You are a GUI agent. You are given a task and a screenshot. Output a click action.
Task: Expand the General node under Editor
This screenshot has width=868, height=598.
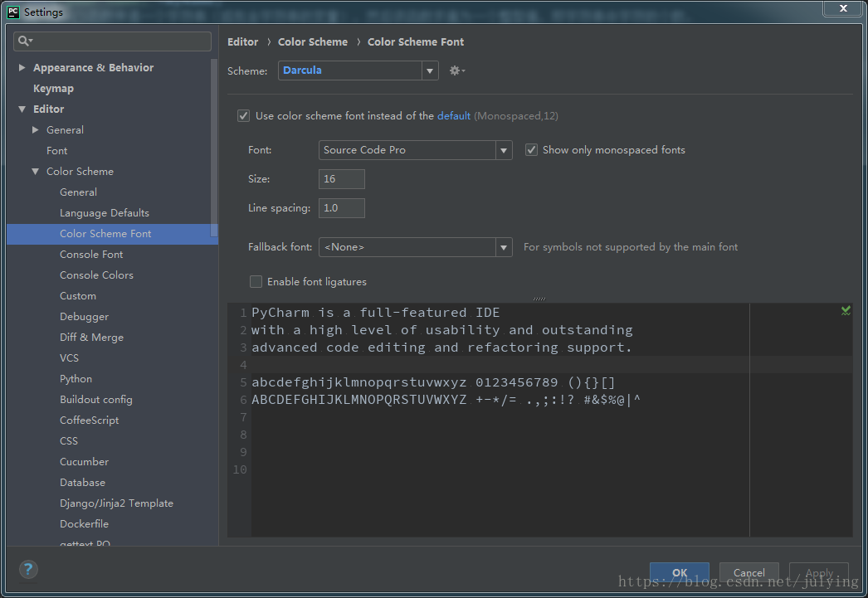(x=36, y=129)
